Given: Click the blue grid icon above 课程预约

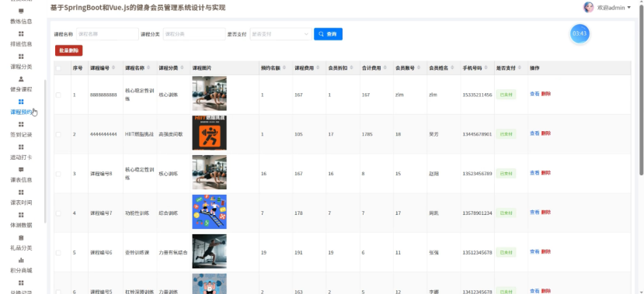Looking at the screenshot, I should click(x=21, y=102).
